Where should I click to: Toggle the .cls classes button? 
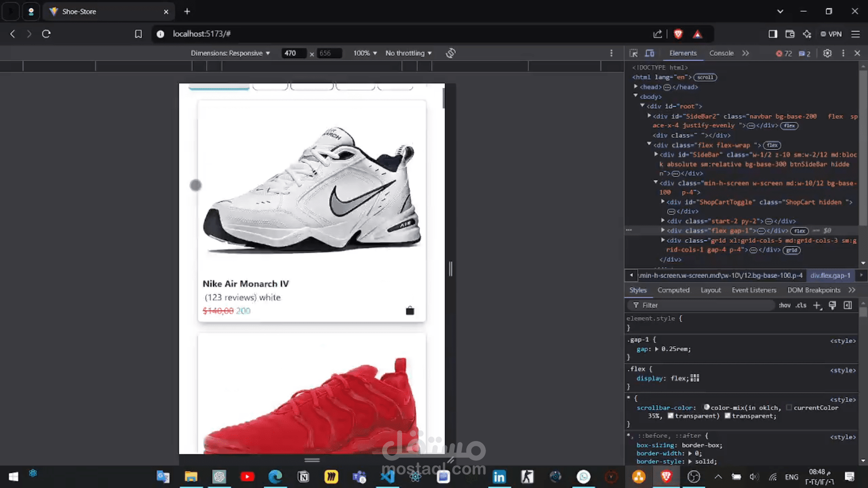[x=801, y=305]
